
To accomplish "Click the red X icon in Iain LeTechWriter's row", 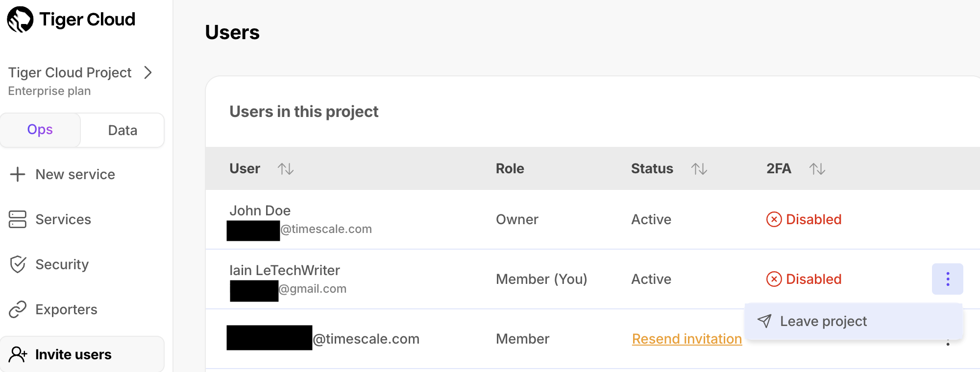I will tap(774, 279).
